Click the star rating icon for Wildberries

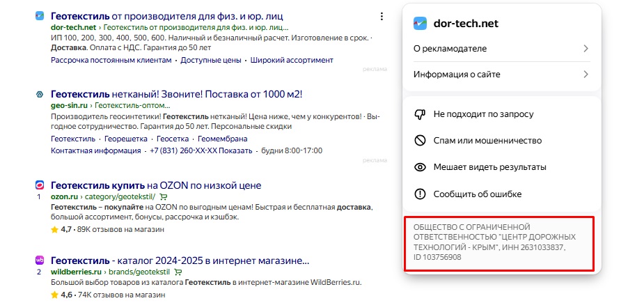[x=54, y=295]
